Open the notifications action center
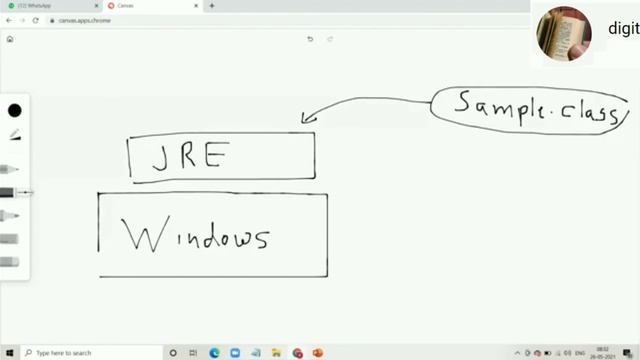 click(x=628, y=353)
